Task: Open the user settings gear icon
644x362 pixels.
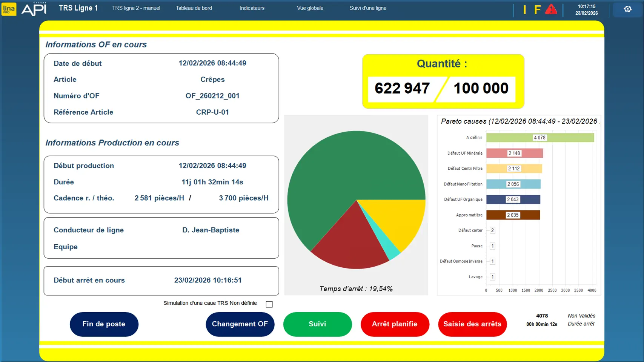Action: pos(627,9)
